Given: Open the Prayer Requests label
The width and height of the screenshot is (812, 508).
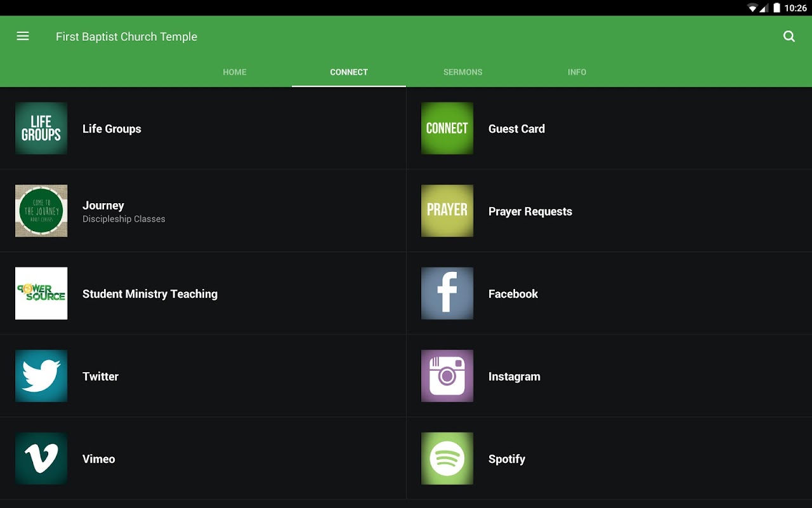Looking at the screenshot, I should point(530,211).
